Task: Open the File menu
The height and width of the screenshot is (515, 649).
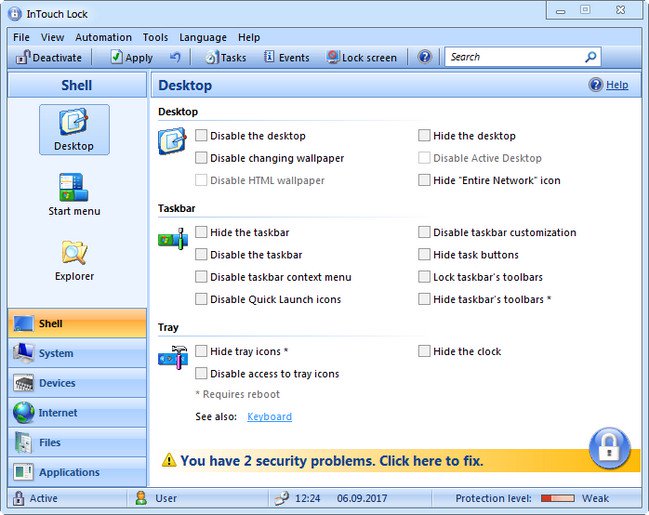Action: click(x=21, y=37)
